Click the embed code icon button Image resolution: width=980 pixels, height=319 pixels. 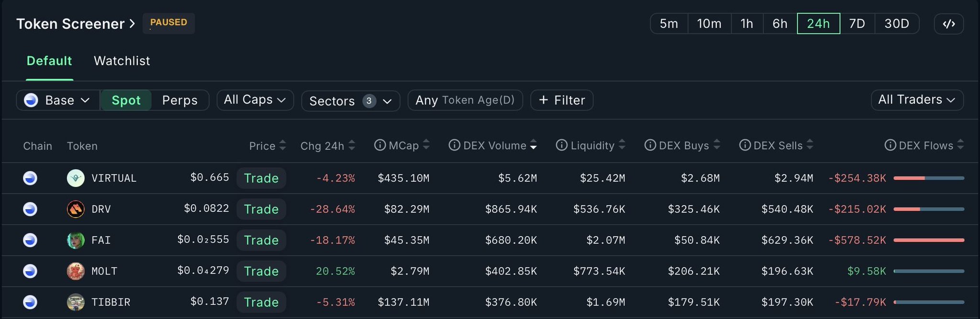click(948, 24)
